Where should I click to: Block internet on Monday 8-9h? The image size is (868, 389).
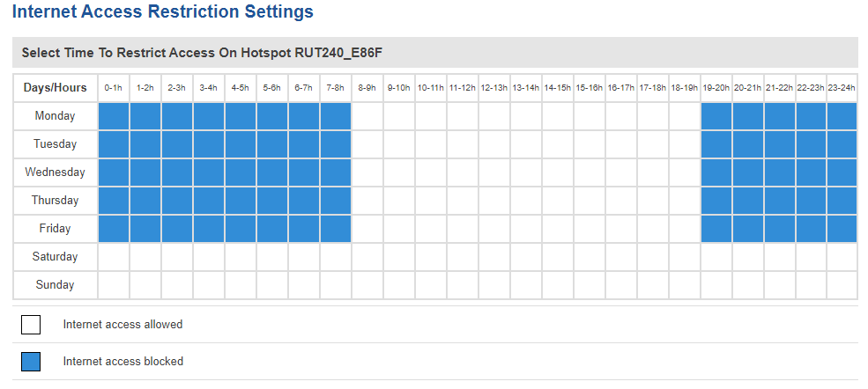coord(367,116)
